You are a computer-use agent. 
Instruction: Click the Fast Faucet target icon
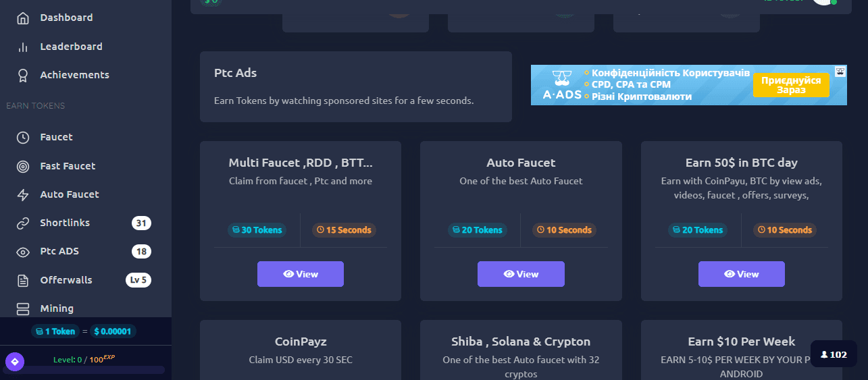point(23,166)
